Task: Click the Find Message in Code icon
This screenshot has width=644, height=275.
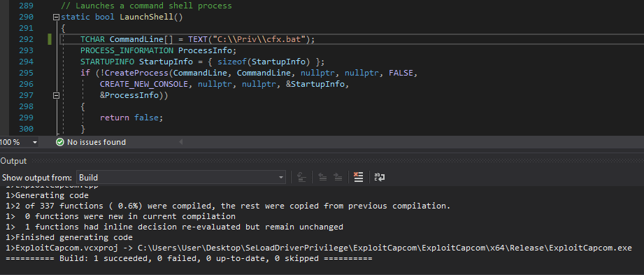Action: click(x=302, y=178)
